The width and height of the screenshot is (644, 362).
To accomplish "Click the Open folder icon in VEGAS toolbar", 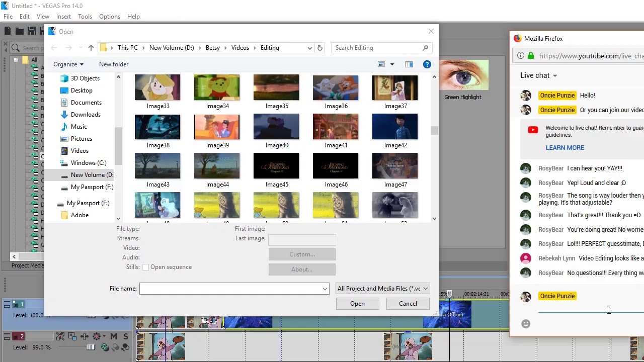I will point(20,31).
